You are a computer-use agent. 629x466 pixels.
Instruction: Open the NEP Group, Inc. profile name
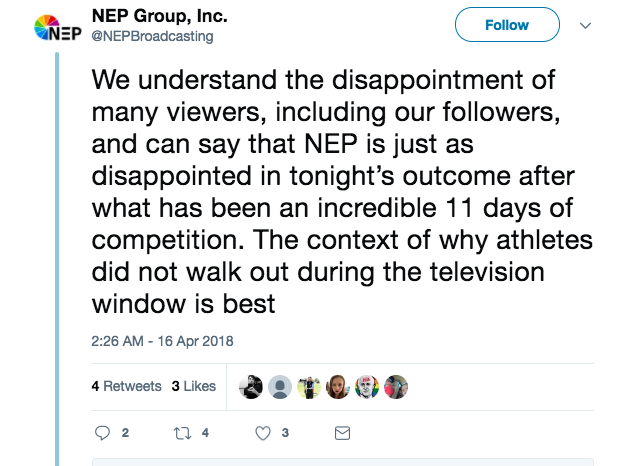coord(160,16)
